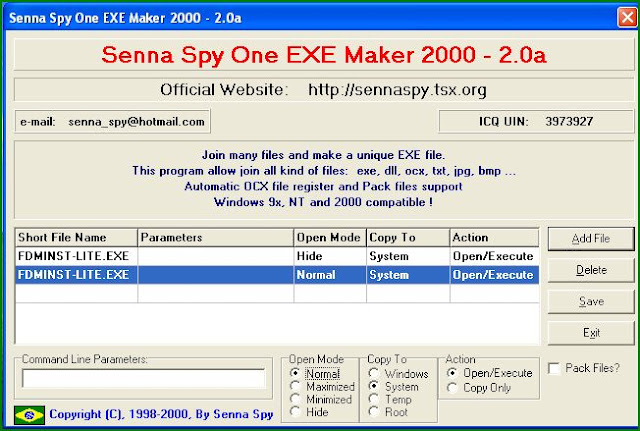The width and height of the screenshot is (640, 431).
Task: Click the Action column header
Action: [494, 238]
